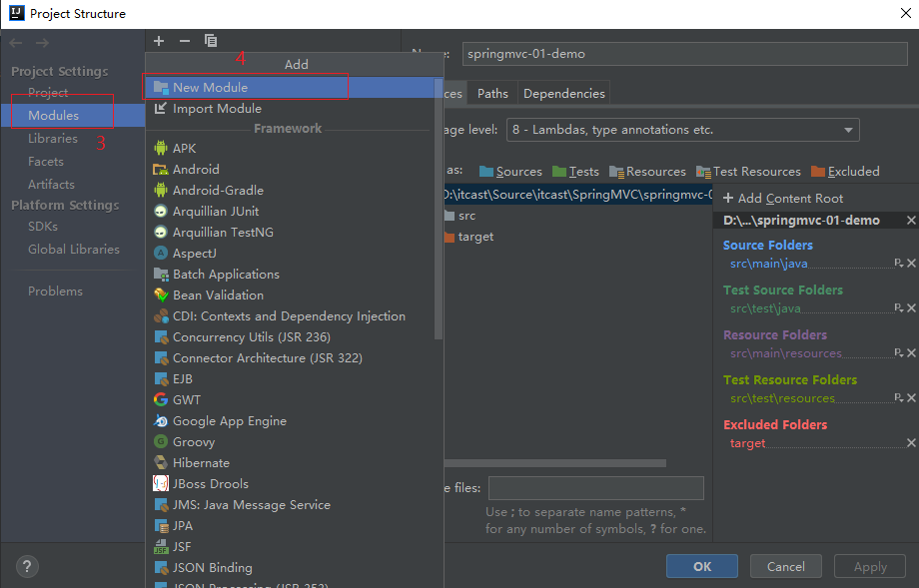The width and height of the screenshot is (919, 588).
Task: Open the Language level dropdown
Action: (683, 130)
